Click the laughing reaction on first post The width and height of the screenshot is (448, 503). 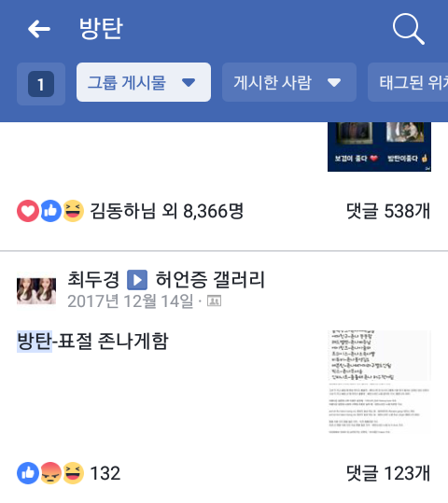pos(73,211)
